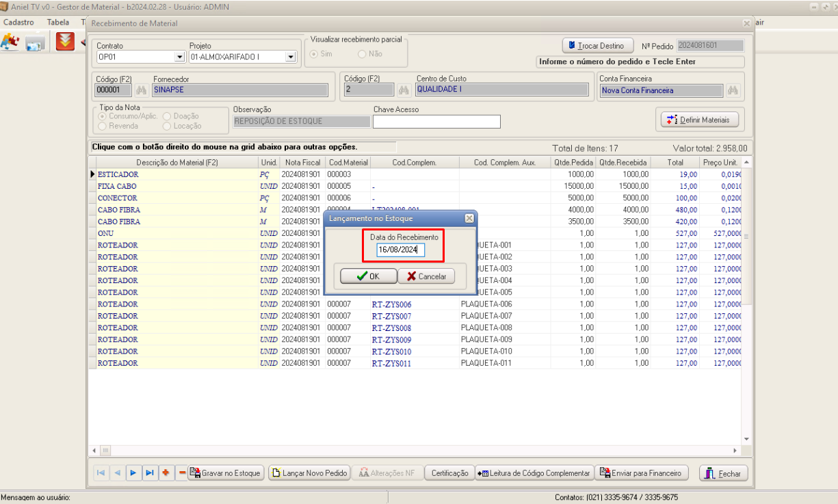
Task: Click the Definir Materiais button
Action: click(x=700, y=120)
